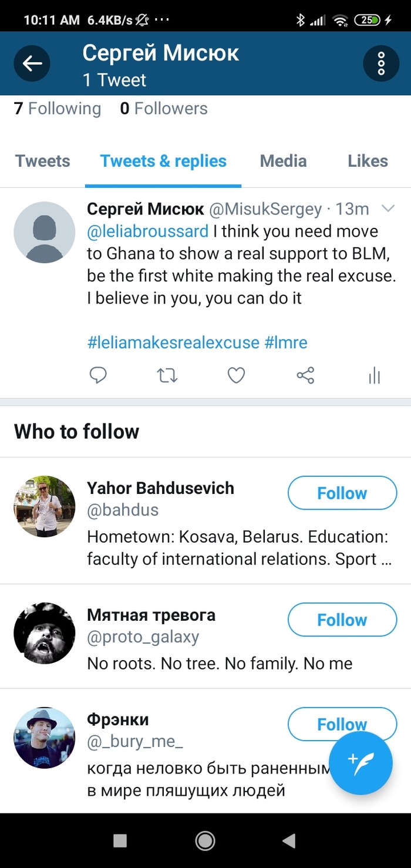Go to the Likes tab
The height and width of the screenshot is (868, 411).
368,161
